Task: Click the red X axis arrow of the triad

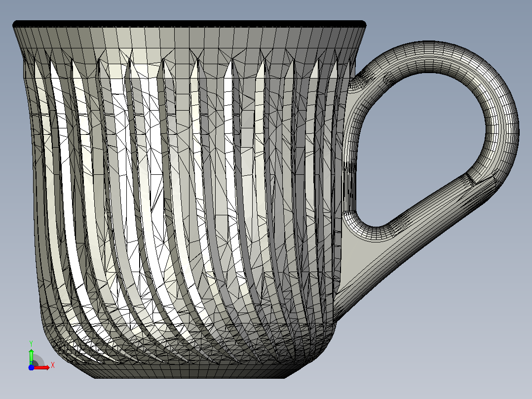Action: click(x=42, y=367)
